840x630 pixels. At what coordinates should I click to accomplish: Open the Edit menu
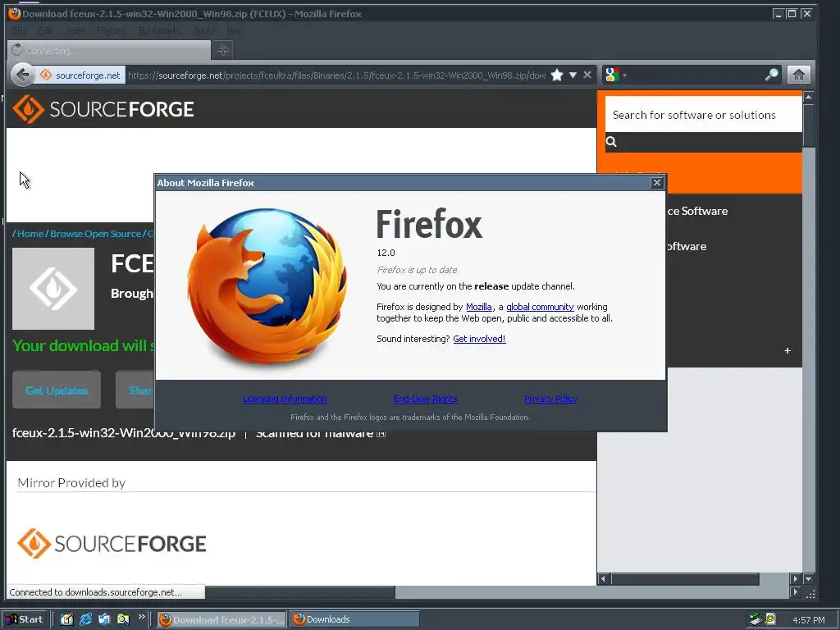tap(46, 30)
